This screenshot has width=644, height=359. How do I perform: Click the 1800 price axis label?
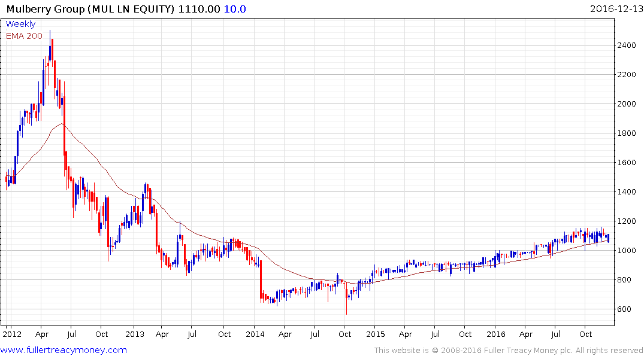627,133
